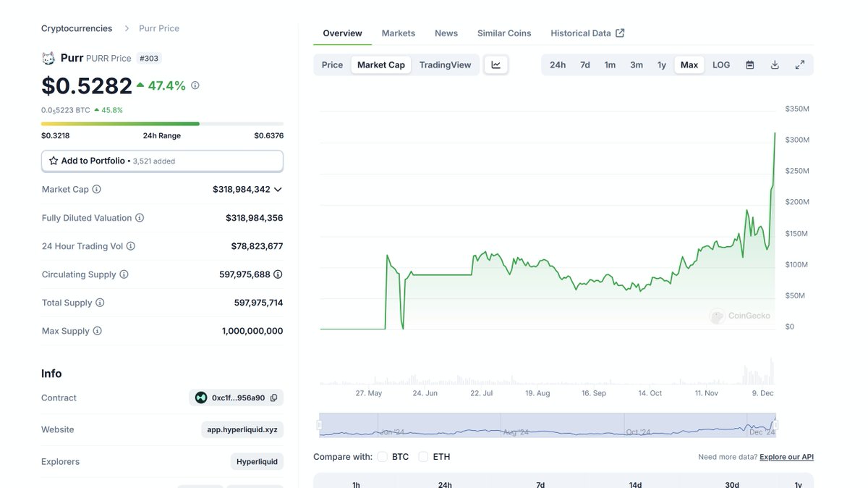Click the $318,984,356 fully diluted value
The image size is (868, 488).
pos(255,218)
